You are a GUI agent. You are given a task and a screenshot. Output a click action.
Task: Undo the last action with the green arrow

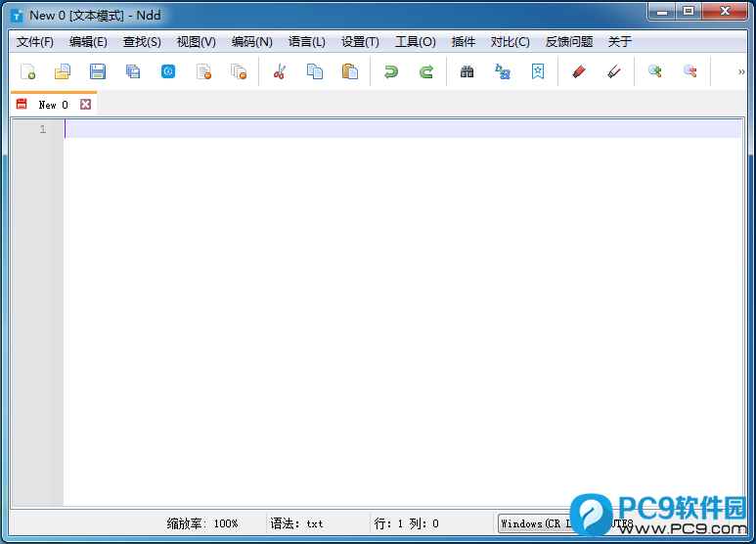[391, 71]
